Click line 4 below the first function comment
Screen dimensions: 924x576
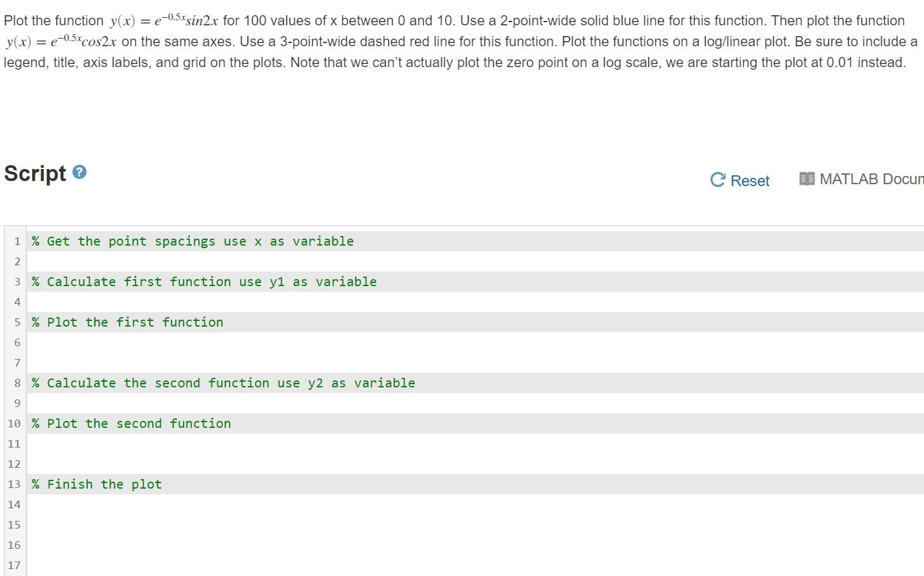tap(190, 301)
